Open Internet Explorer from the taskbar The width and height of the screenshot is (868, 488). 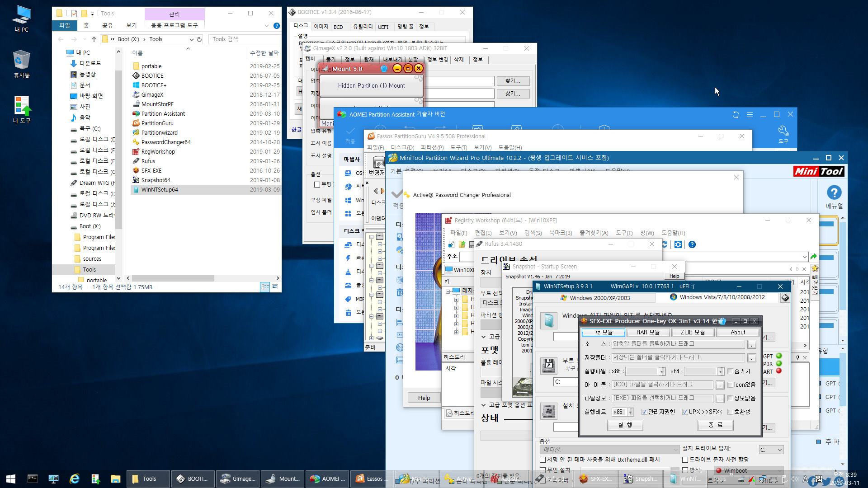[x=74, y=479]
